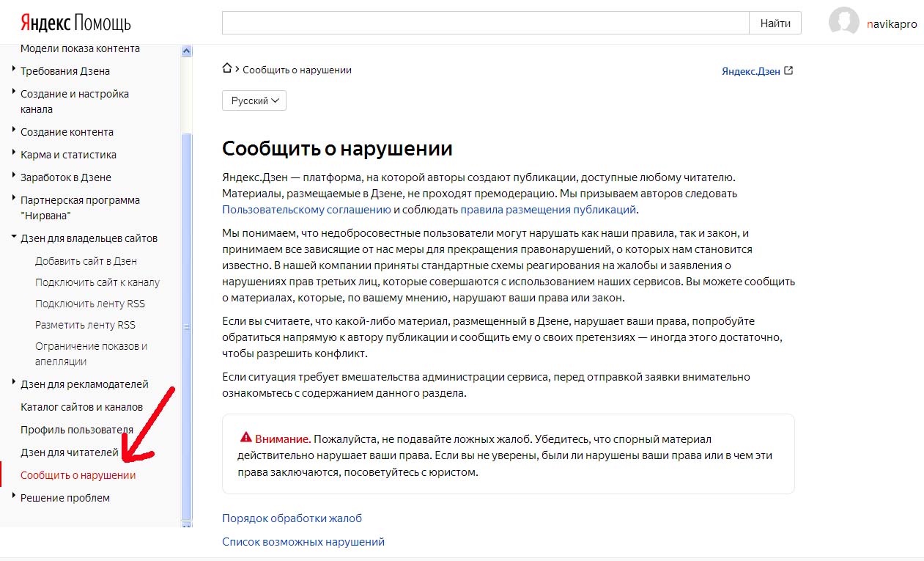Open the Русский language dropdown
The image size is (924, 561).
click(x=254, y=100)
